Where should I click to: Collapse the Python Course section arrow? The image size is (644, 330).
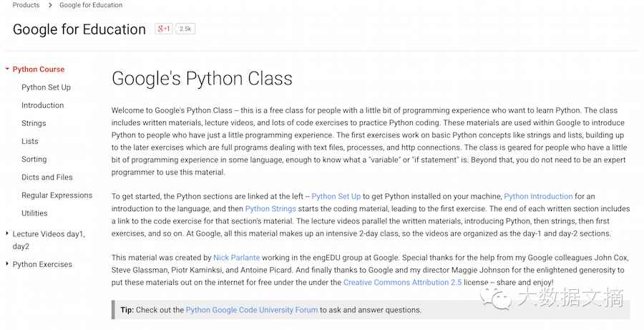coord(7,69)
